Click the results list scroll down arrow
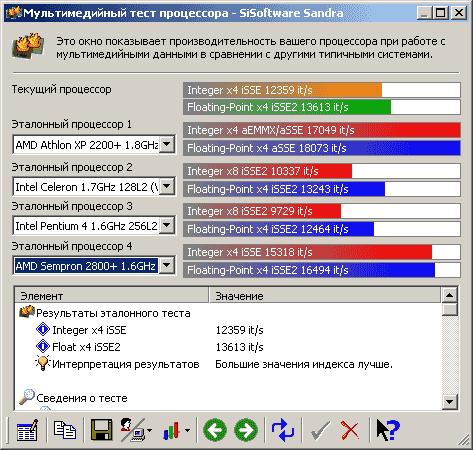The width and height of the screenshot is (473, 450). (x=449, y=402)
